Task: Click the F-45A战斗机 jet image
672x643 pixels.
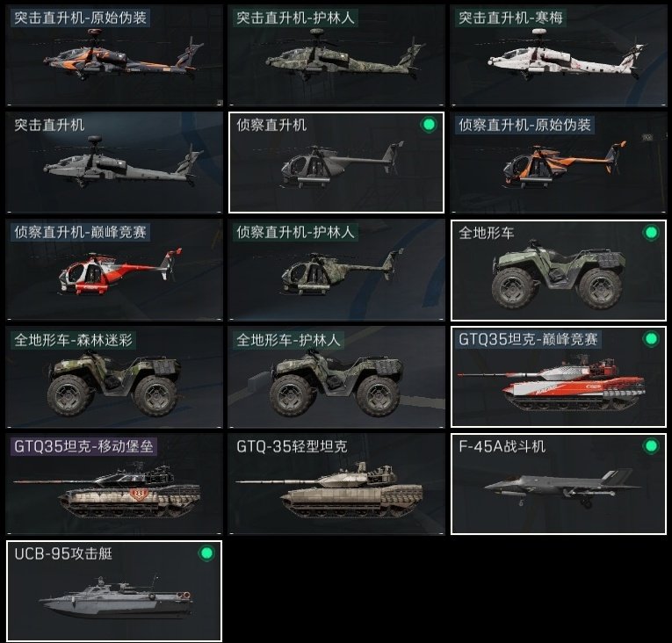Action: (x=562, y=488)
